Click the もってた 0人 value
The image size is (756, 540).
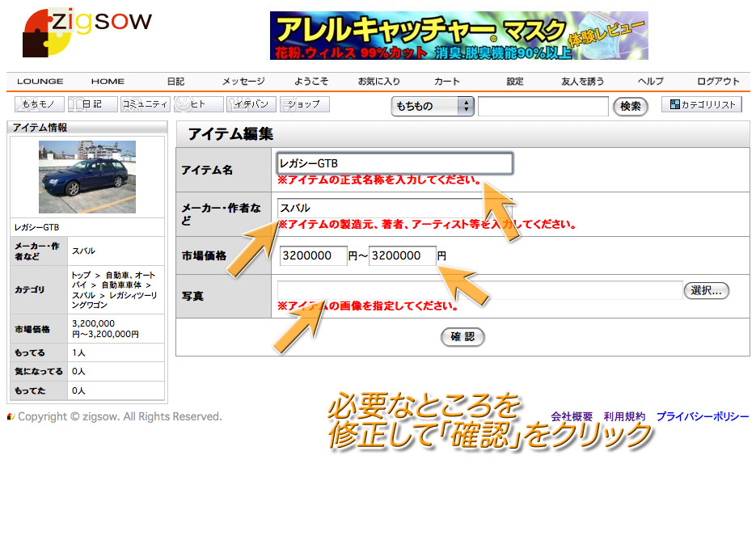coord(78,390)
